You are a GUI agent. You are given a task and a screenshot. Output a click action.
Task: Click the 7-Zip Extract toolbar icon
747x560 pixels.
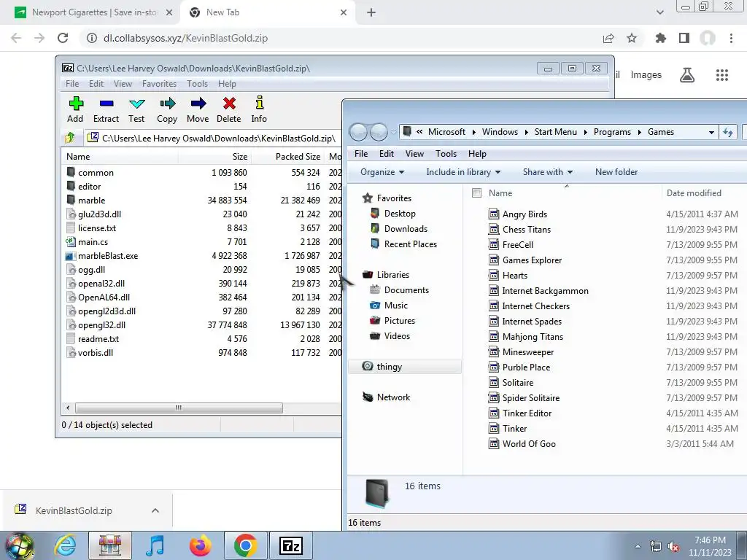pyautogui.click(x=107, y=109)
